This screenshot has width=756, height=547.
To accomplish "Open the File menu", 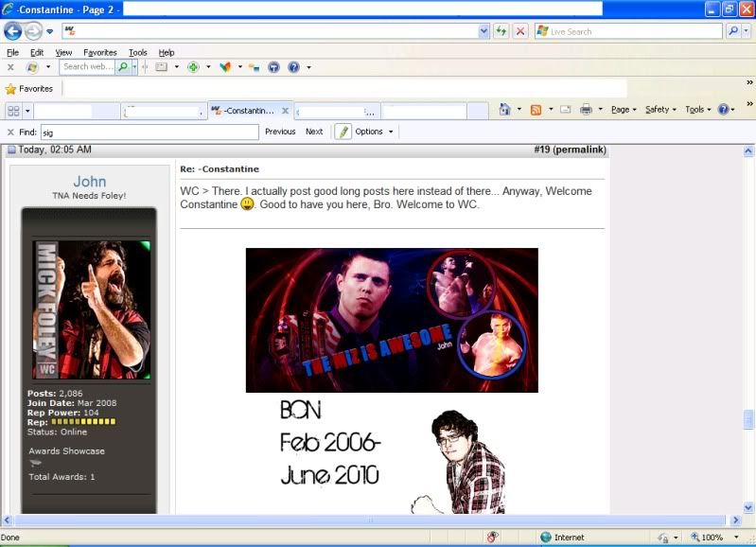I will click(x=13, y=53).
